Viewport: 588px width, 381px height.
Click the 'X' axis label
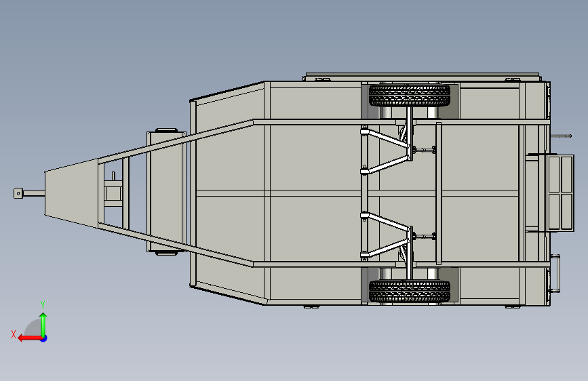coord(14,334)
